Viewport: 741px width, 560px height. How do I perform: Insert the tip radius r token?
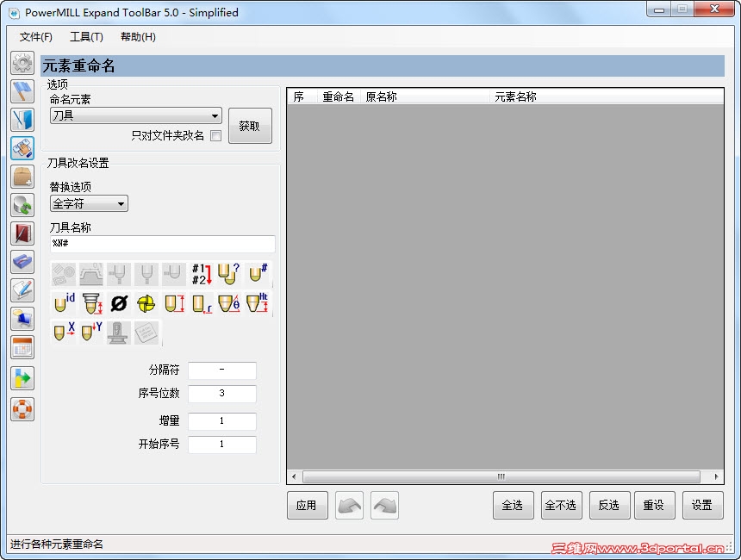point(202,303)
